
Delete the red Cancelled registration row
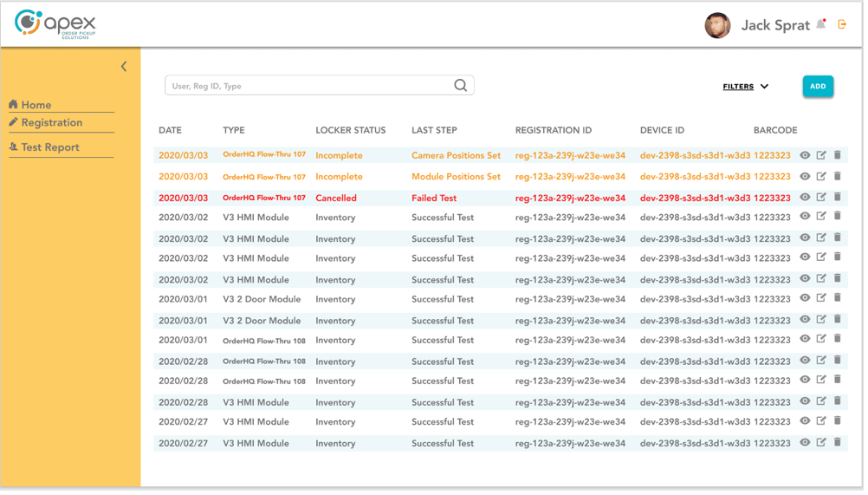pos(838,197)
